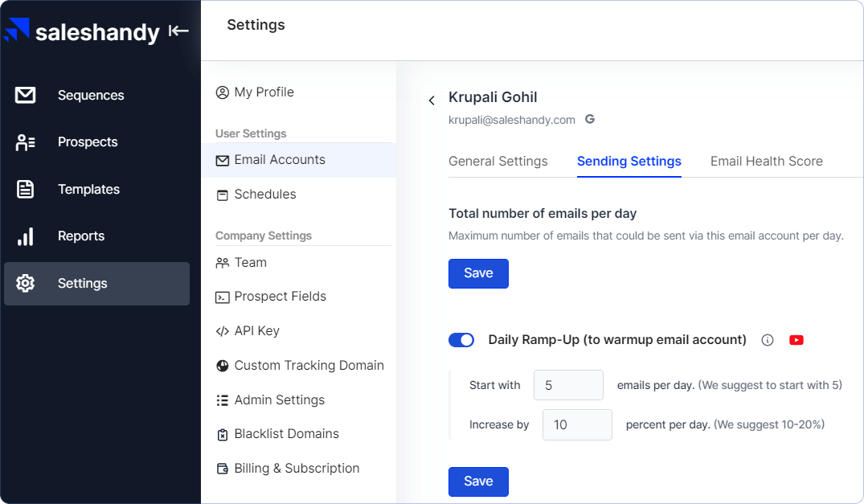Click the Billing & Subscription wallet icon
This screenshot has width=864, height=504.
click(222, 469)
